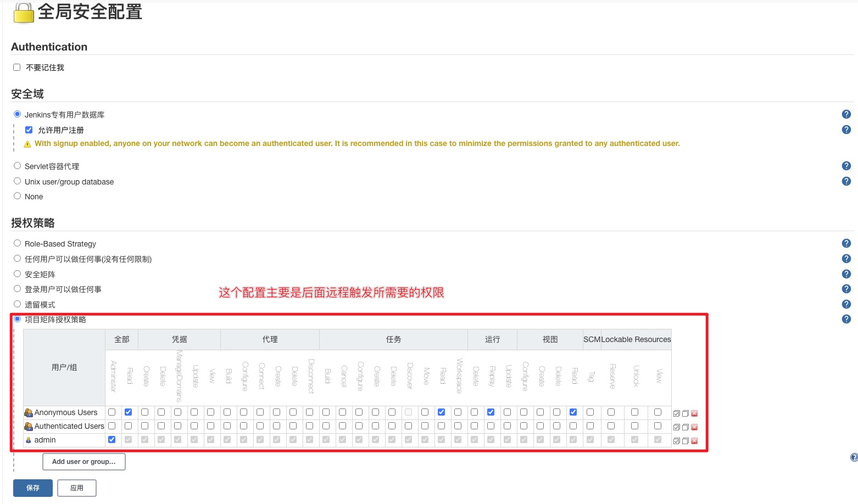The width and height of the screenshot is (858, 504).
Task: Open help for Servlet容器代理 option
Action: coord(846,166)
